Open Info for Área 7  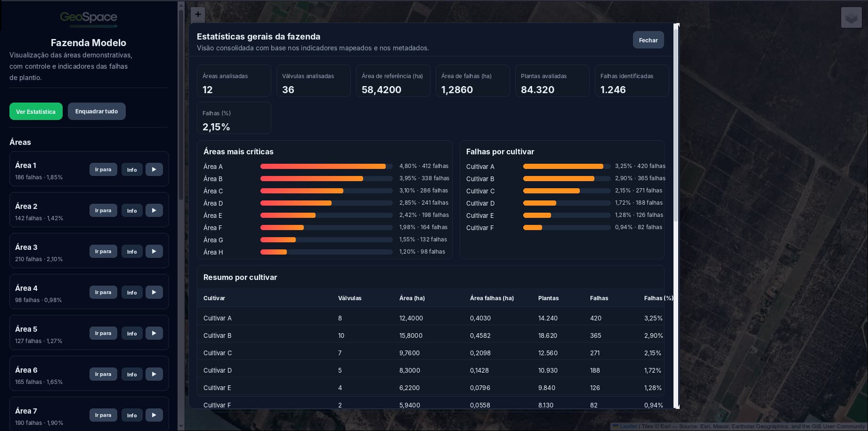(x=132, y=415)
